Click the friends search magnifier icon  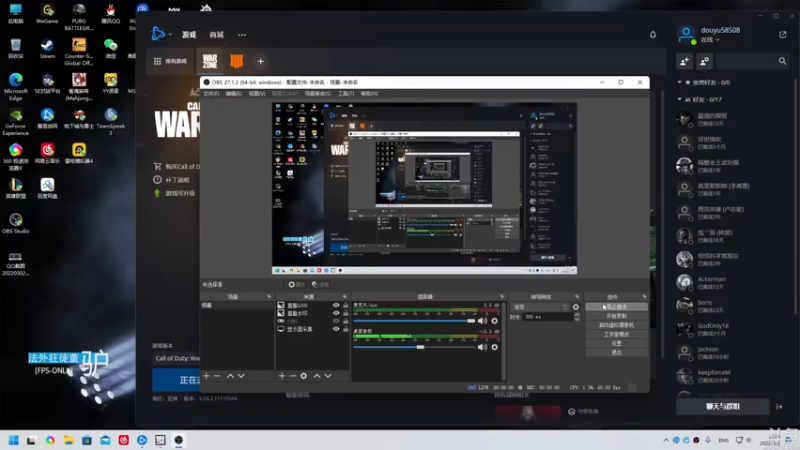[x=782, y=61]
